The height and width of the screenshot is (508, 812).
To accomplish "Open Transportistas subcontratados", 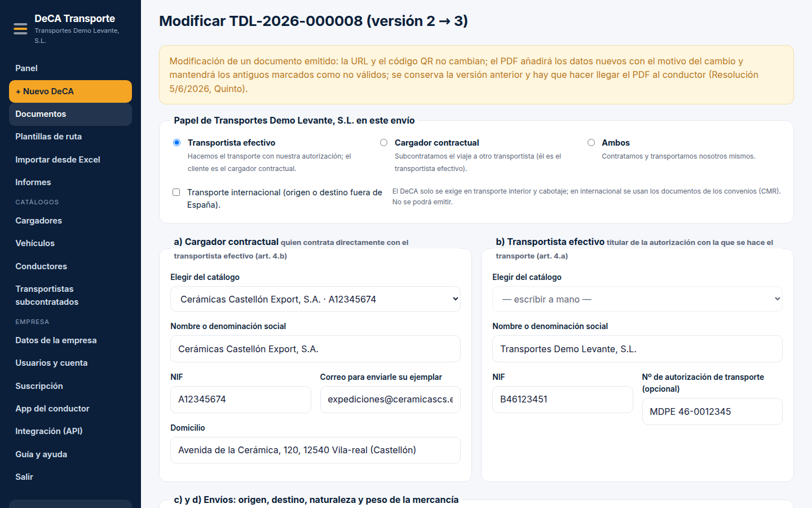I will point(70,295).
